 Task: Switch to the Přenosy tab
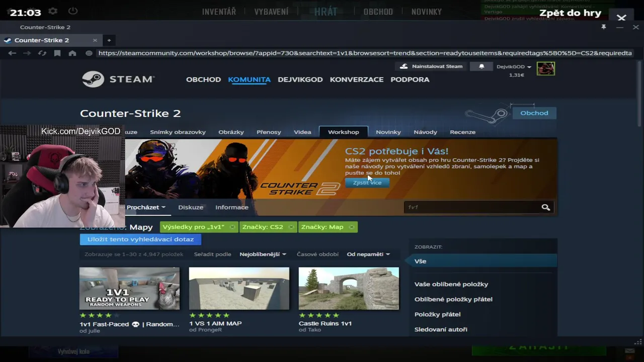(x=269, y=132)
